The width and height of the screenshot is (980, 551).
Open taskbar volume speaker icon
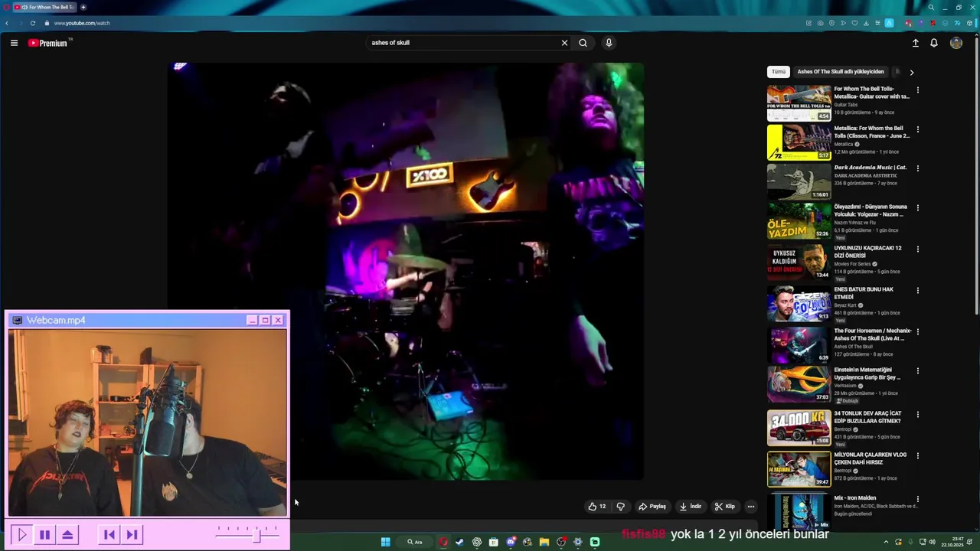[x=932, y=542]
